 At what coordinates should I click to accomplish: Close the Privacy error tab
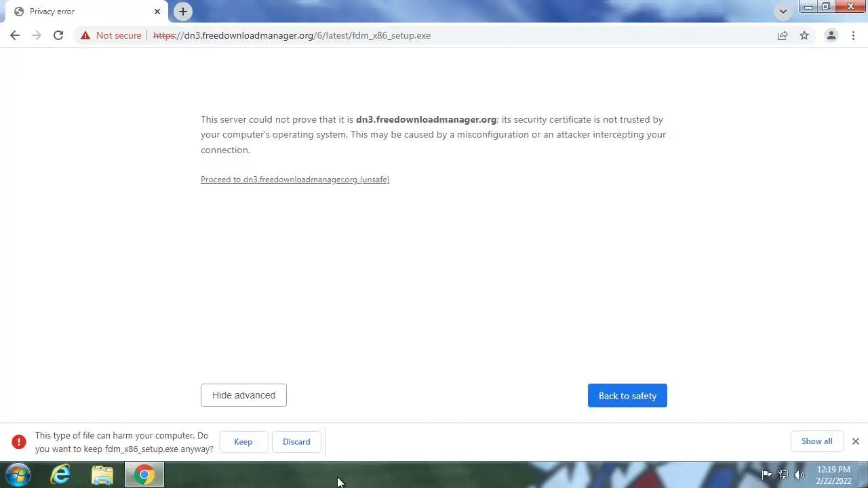coord(157,12)
